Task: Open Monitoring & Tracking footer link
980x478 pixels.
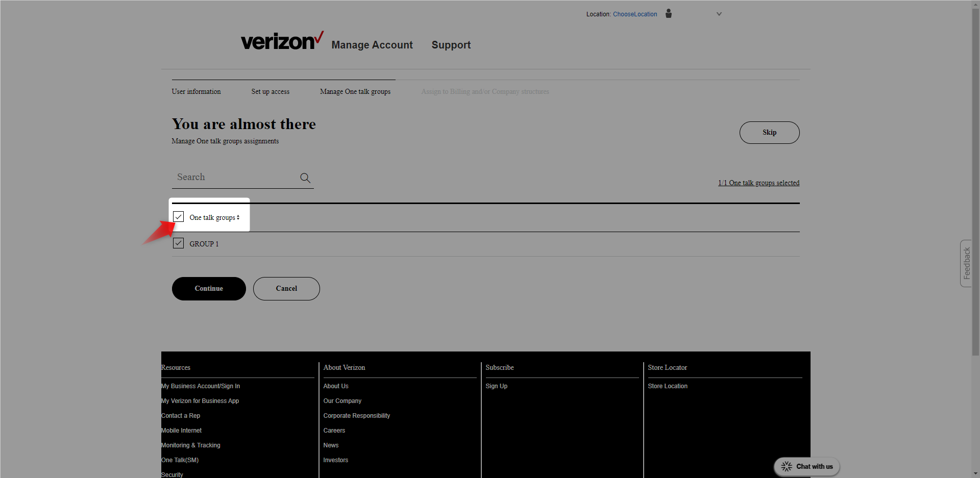Action: coord(191,445)
